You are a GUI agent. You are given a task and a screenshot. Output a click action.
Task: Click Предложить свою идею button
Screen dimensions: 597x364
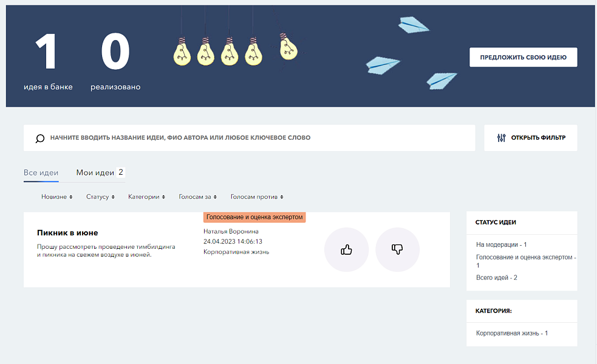tap(523, 57)
